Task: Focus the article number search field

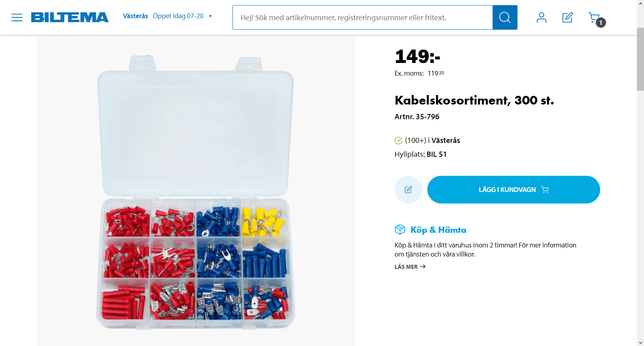Action: pyautogui.click(x=363, y=17)
